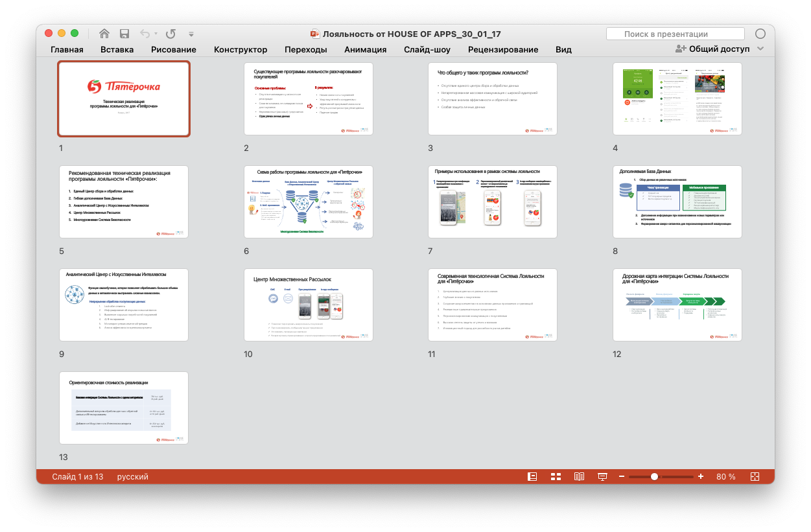811x532 pixels.
Task: Close window with red button
Action: (49, 33)
